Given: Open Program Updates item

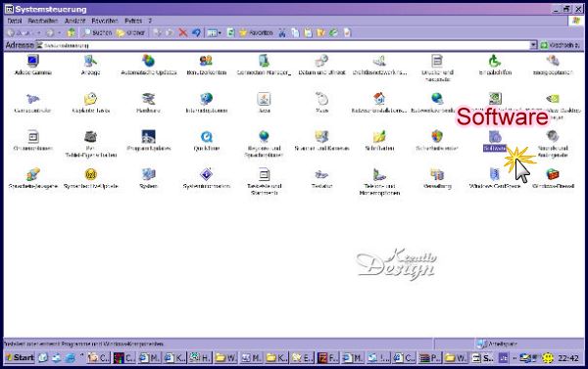Looking at the screenshot, I should [149, 141].
